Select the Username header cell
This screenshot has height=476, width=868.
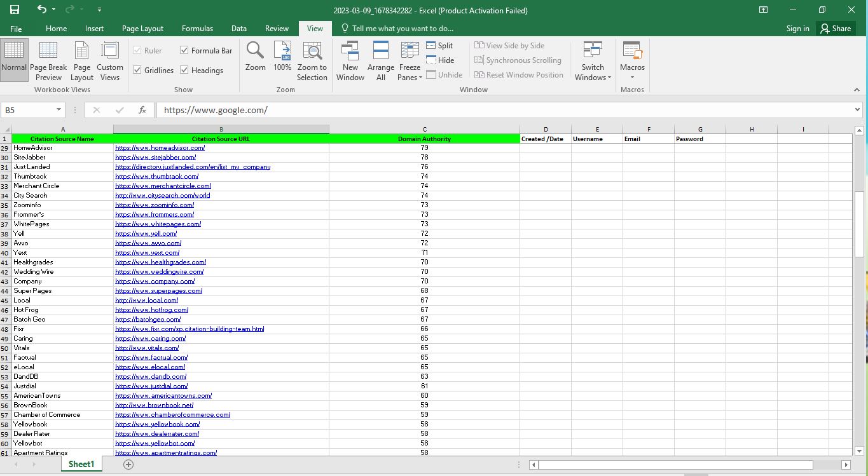pyautogui.click(x=597, y=139)
